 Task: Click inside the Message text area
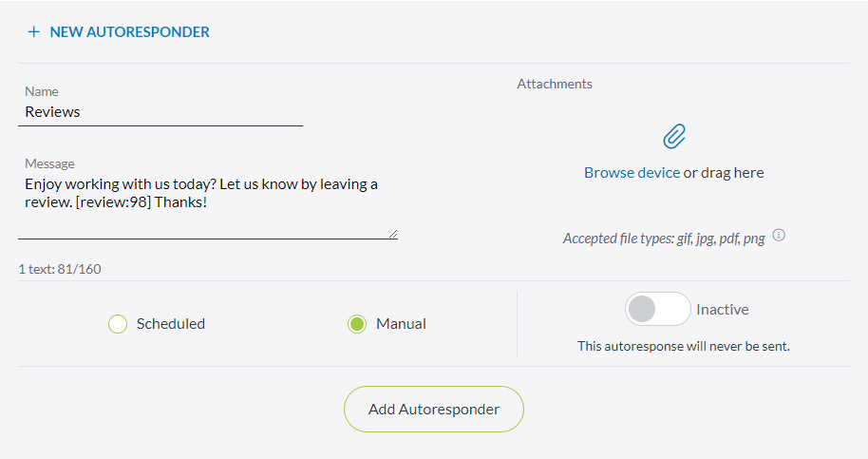coord(207,194)
